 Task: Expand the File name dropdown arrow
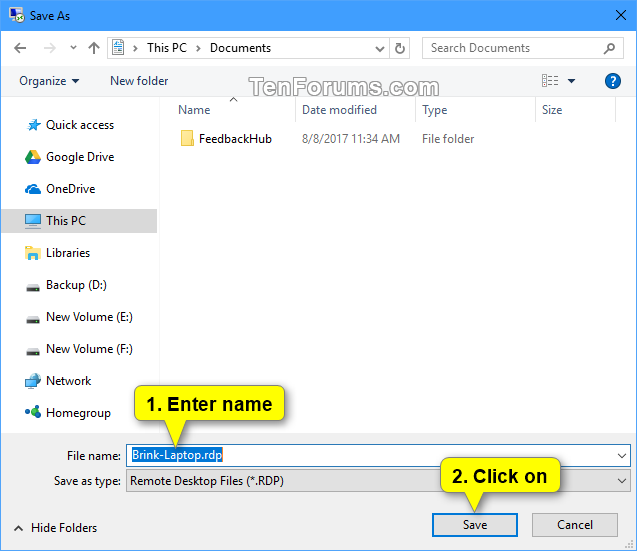(x=622, y=456)
